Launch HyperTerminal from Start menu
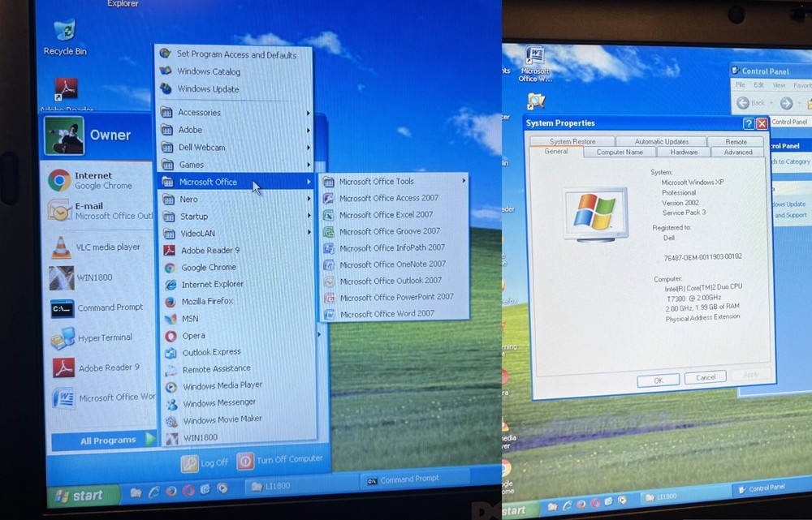The height and width of the screenshot is (520, 812). click(91, 337)
